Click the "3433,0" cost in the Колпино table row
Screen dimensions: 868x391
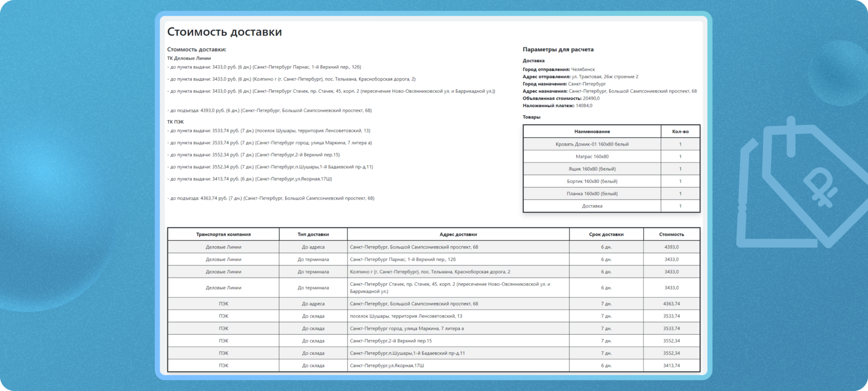671,272
